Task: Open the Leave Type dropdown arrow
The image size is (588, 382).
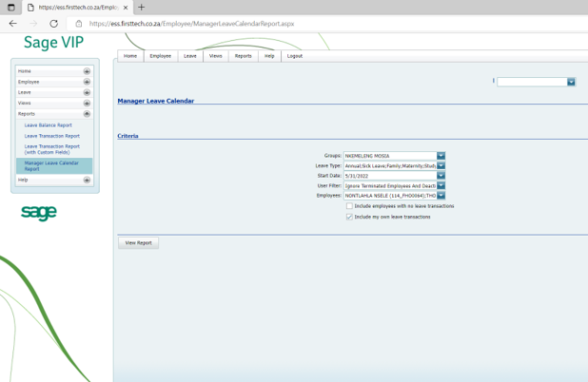Action: pos(441,165)
